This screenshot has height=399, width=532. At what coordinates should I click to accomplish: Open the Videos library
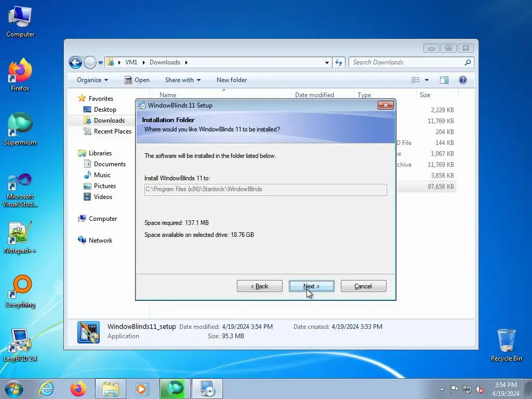tap(103, 197)
